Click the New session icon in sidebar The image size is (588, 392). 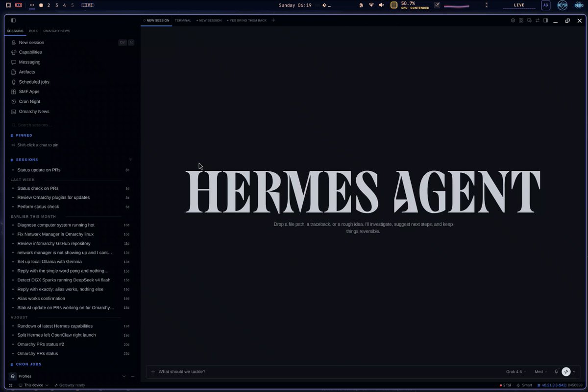[x=14, y=43]
